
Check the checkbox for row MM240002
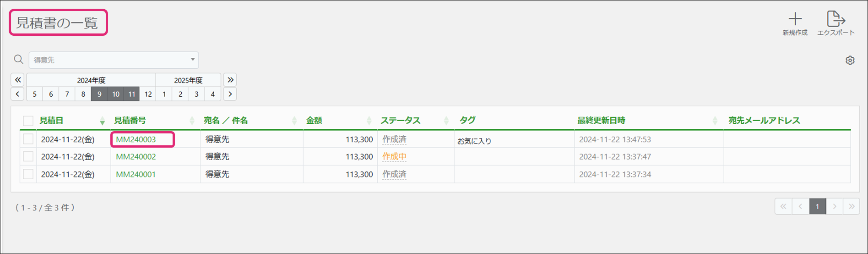click(28, 156)
